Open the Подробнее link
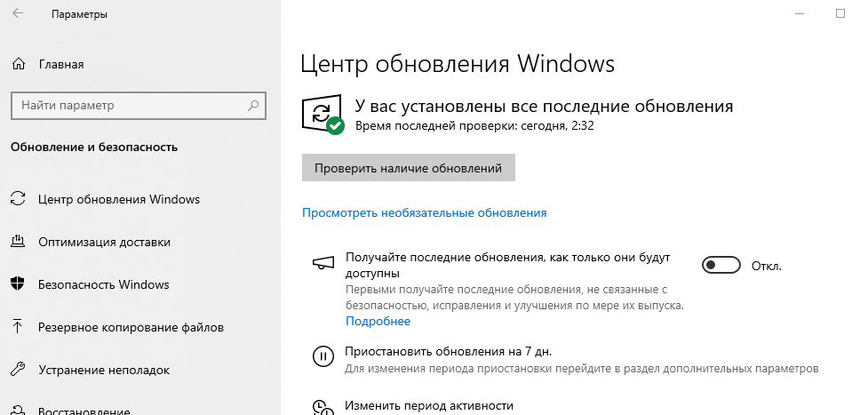The height and width of the screenshot is (415, 868). click(x=378, y=322)
